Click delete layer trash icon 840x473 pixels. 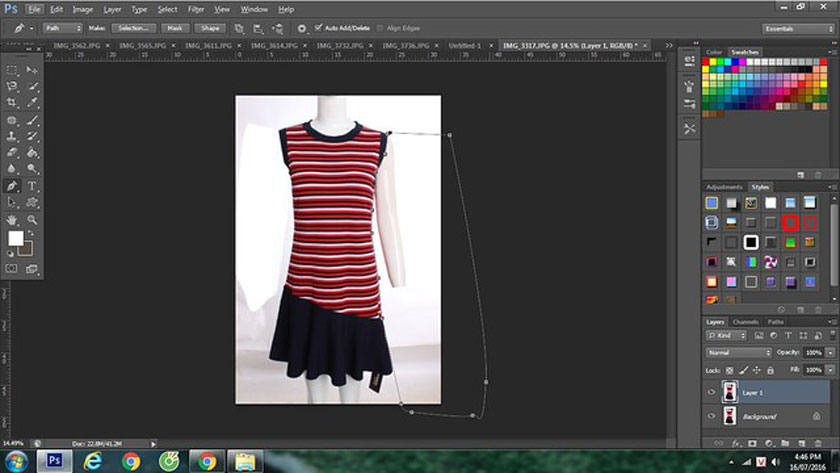coord(818,444)
